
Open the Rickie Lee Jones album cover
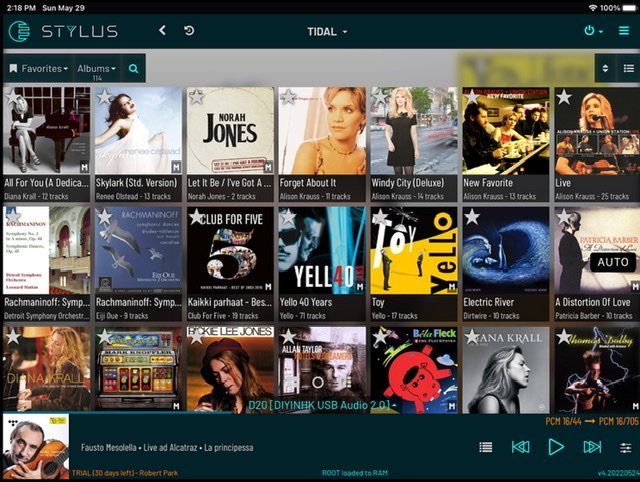tap(230, 369)
